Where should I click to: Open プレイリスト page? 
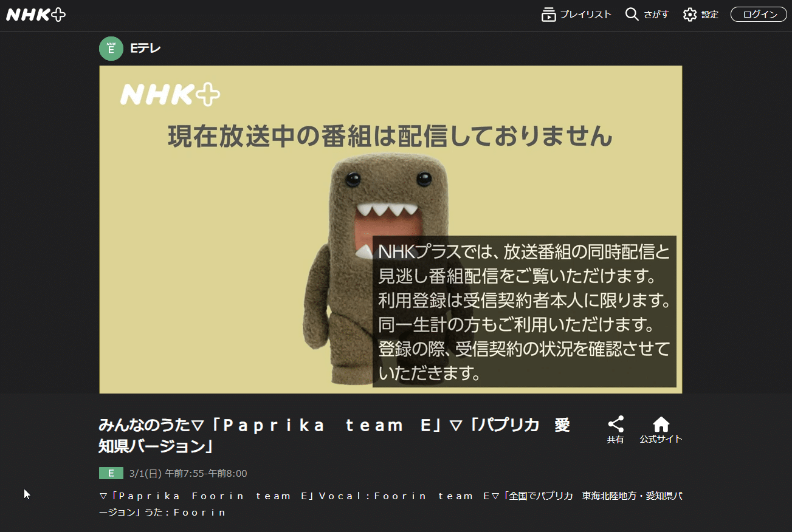(585, 15)
